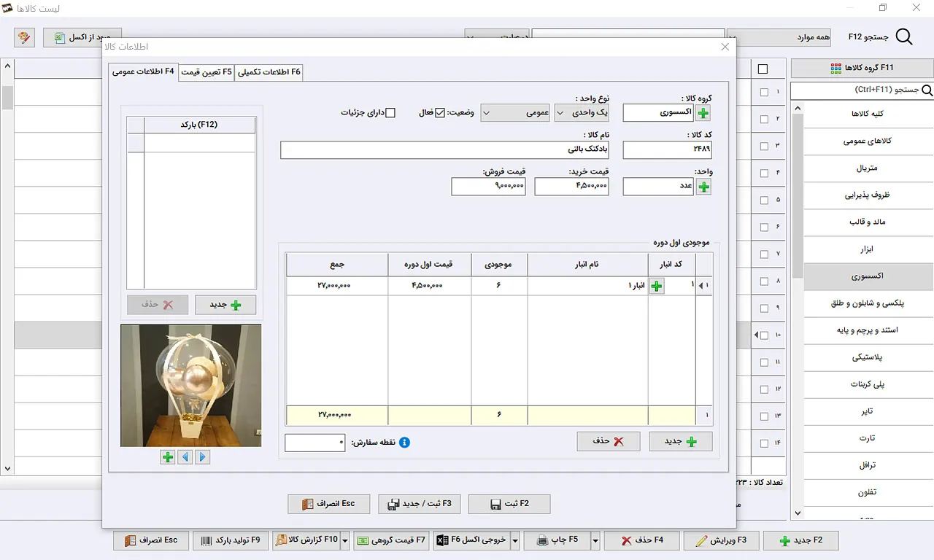
Task: Select F4 اطلاعات عمومی tab
Action: 143,71
